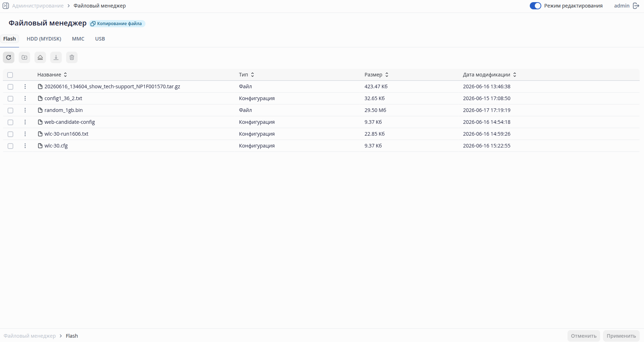Click the copy icon in Копирование файла badge
Viewport: 644px width, 342px height.
(x=93, y=24)
